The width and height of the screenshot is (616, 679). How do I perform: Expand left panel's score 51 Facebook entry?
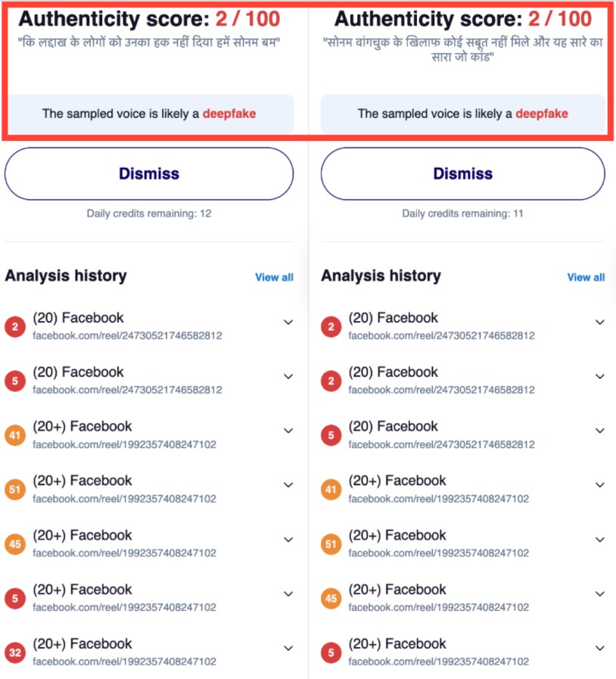288,485
